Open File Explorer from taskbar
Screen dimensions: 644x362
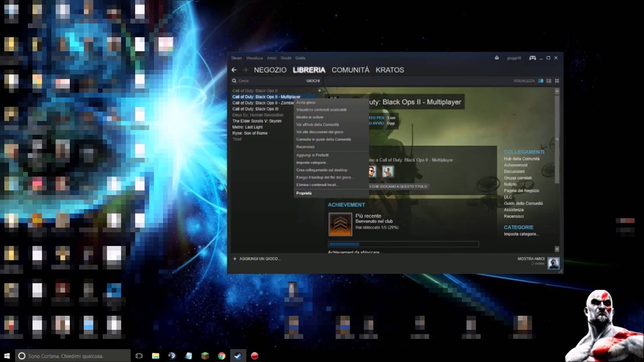click(x=155, y=355)
